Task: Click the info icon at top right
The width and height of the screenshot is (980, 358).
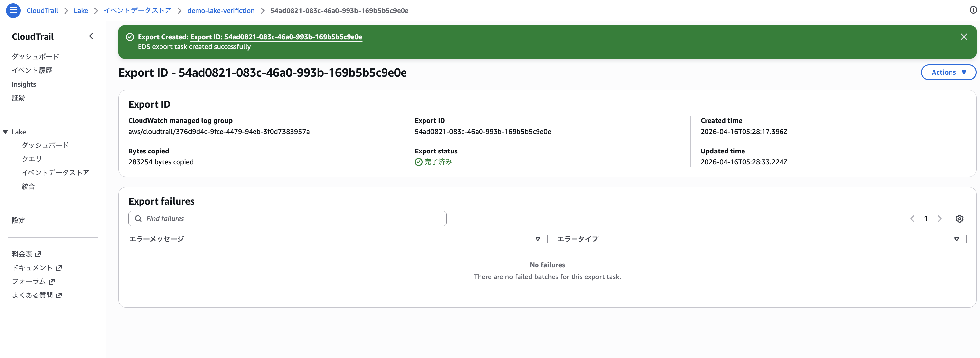Action: 973,10
